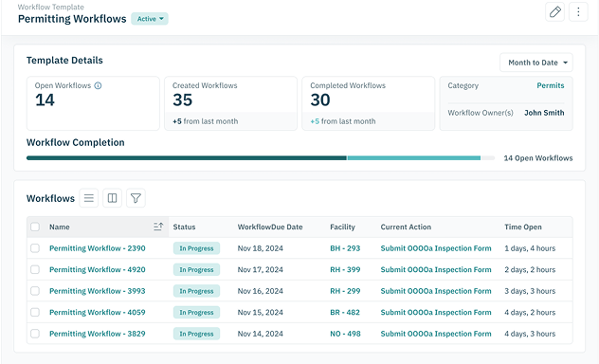Click the '1 days, 4 hours' time open cell

point(530,248)
